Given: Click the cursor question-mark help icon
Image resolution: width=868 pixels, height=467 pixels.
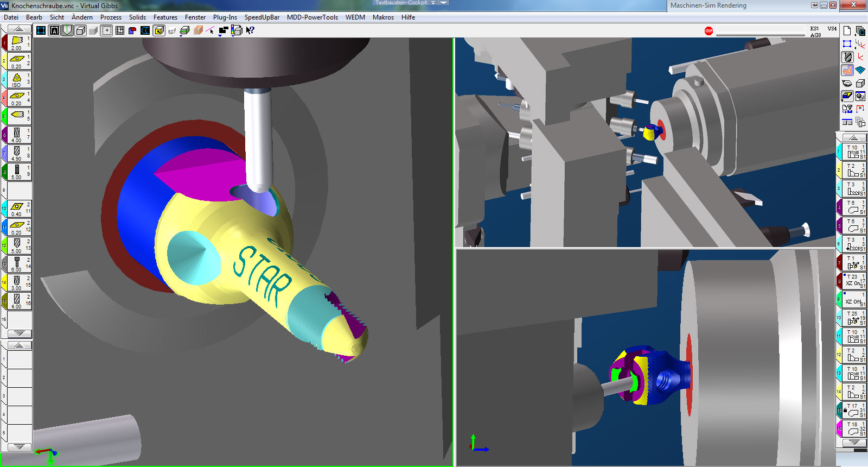Looking at the screenshot, I should coord(250,30).
